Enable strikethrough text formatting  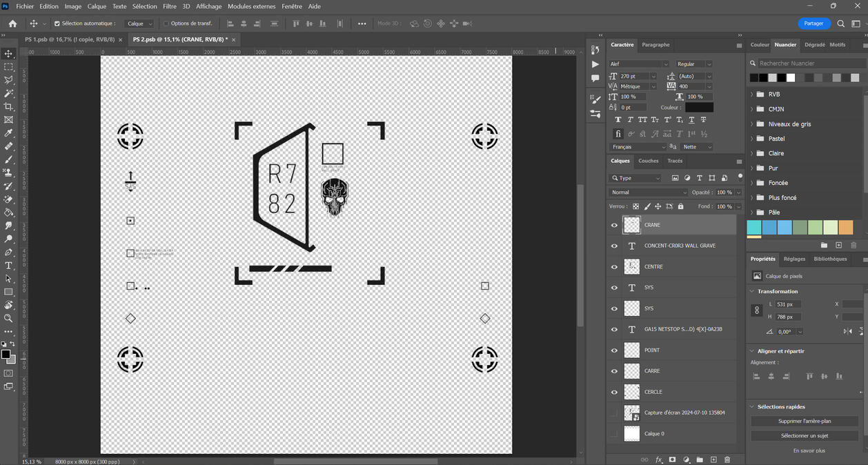pyautogui.click(x=704, y=119)
